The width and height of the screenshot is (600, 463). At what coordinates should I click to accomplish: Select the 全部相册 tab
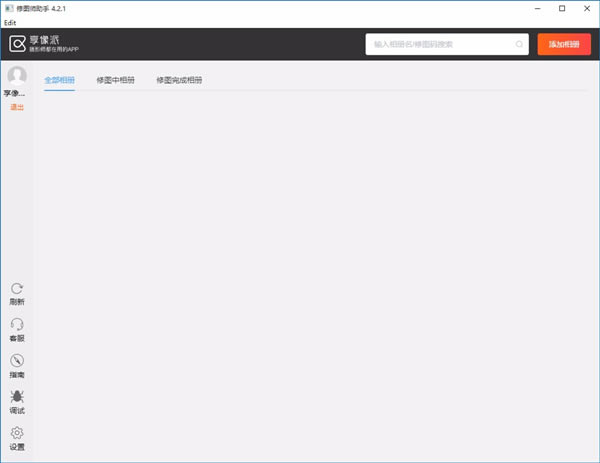pyautogui.click(x=59, y=80)
